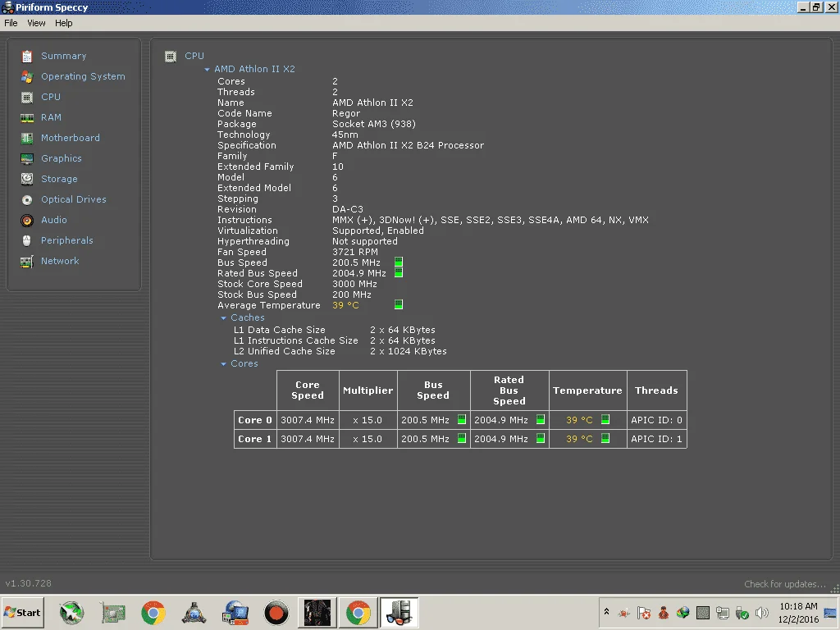Collapse the Caches section
The image size is (840, 630).
pyautogui.click(x=223, y=318)
